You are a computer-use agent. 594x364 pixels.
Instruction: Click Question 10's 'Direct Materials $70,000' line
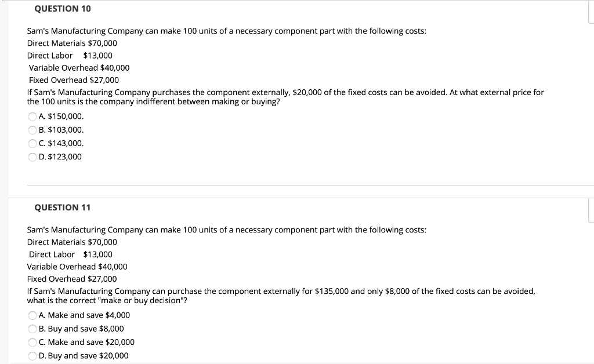pyautogui.click(x=72, y=43)
